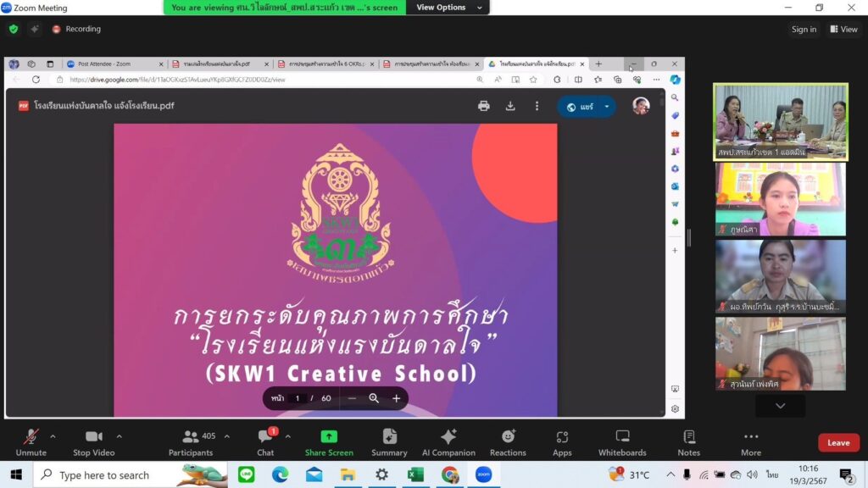Image resolution: width=868 pixels, height=488 pixels.
Task: Close the Post Attendee - Zoom tab
Action: 161,64
